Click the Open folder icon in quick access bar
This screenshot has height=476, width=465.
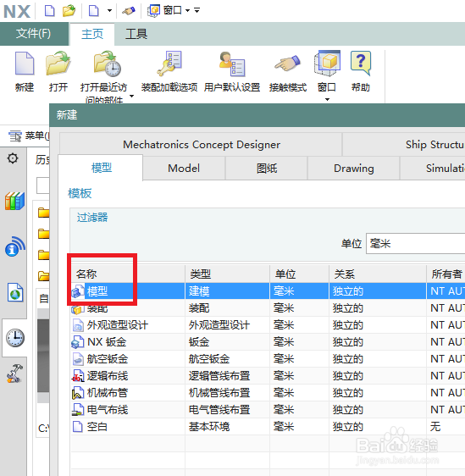(69, 11)
